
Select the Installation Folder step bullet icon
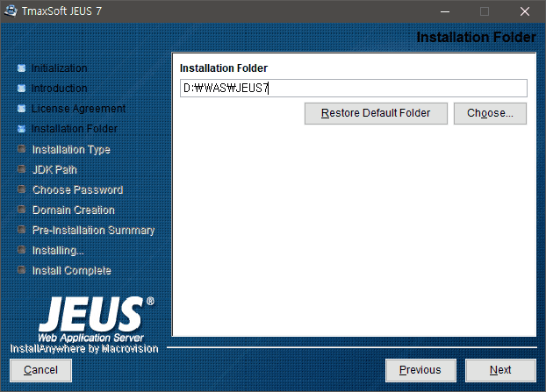point(22,129)
